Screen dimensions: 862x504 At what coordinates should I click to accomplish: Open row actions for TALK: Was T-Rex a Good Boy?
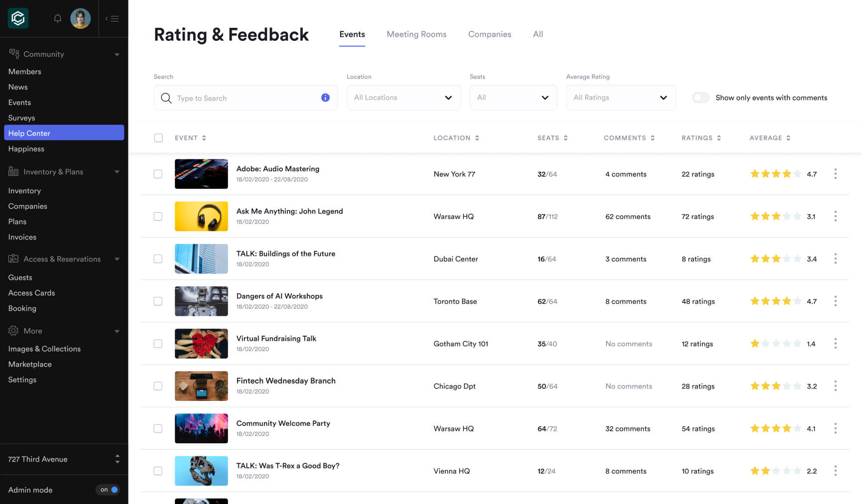[835, 471]
